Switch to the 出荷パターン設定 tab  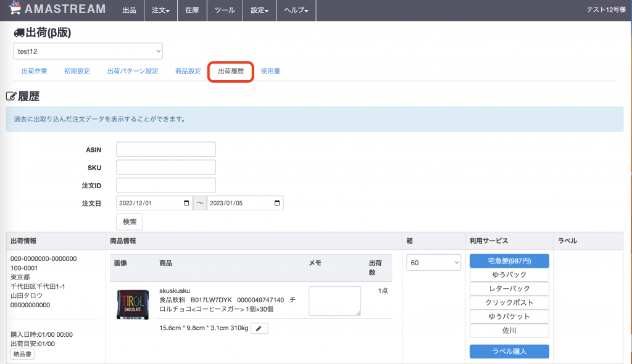coord(133,72)
